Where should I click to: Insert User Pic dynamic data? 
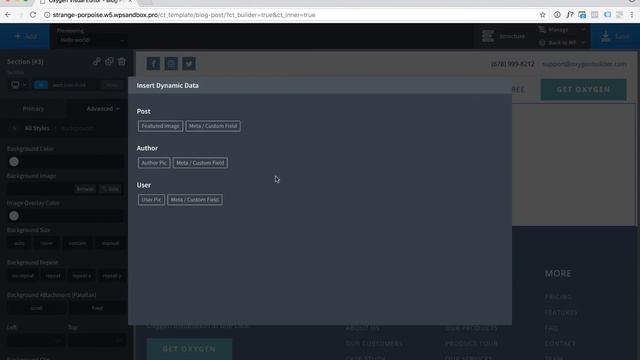tap(151, 200)
